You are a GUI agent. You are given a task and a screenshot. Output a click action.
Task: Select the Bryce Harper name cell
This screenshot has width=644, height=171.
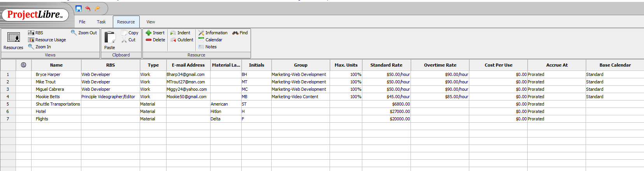click(x=56, y=74)
